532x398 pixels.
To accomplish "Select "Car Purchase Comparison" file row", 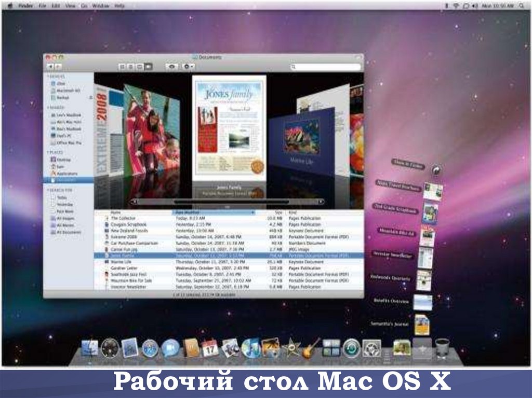I will pos(229,243).
